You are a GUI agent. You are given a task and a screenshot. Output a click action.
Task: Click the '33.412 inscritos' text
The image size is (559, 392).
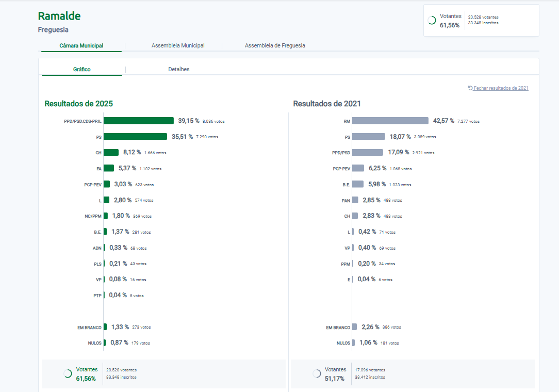pyautogui.click(x=370, y=378)
